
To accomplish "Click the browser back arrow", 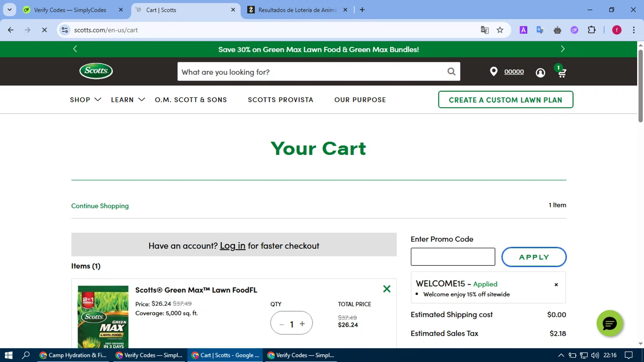I will click(11, 30).
